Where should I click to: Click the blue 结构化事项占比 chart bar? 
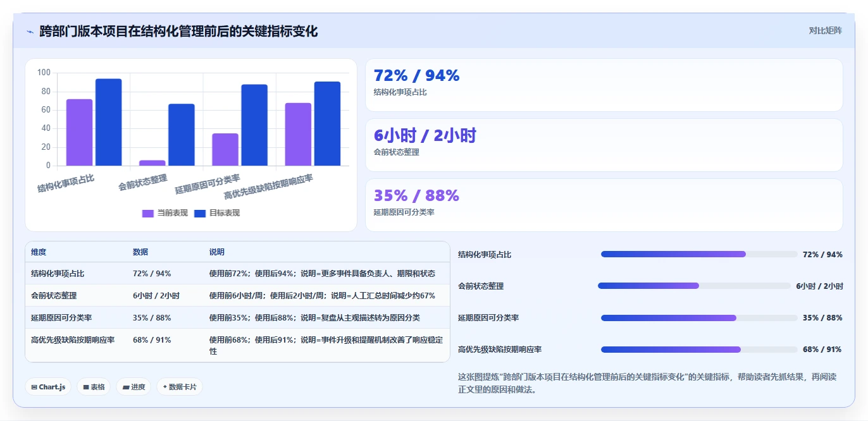coord(108,122)
